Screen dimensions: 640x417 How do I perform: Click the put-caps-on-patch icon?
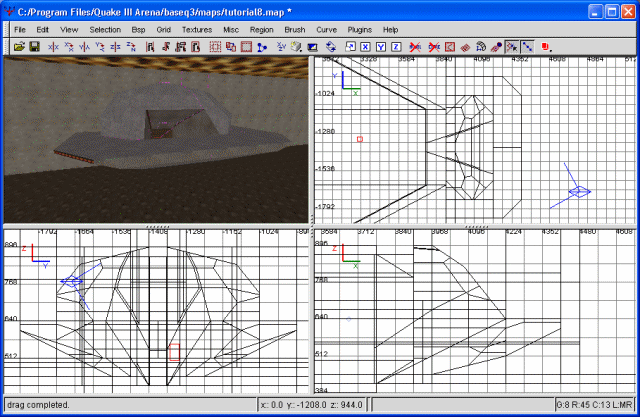point(496,47)
